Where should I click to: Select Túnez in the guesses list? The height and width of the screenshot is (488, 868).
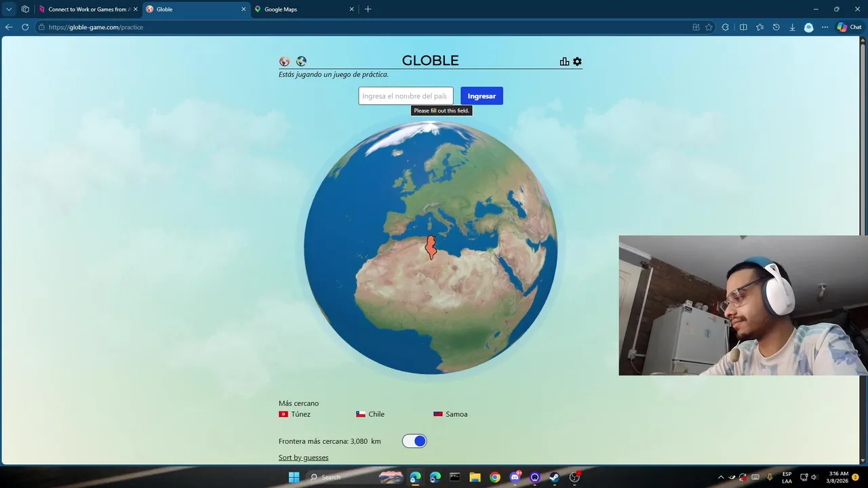coord(294,414)
